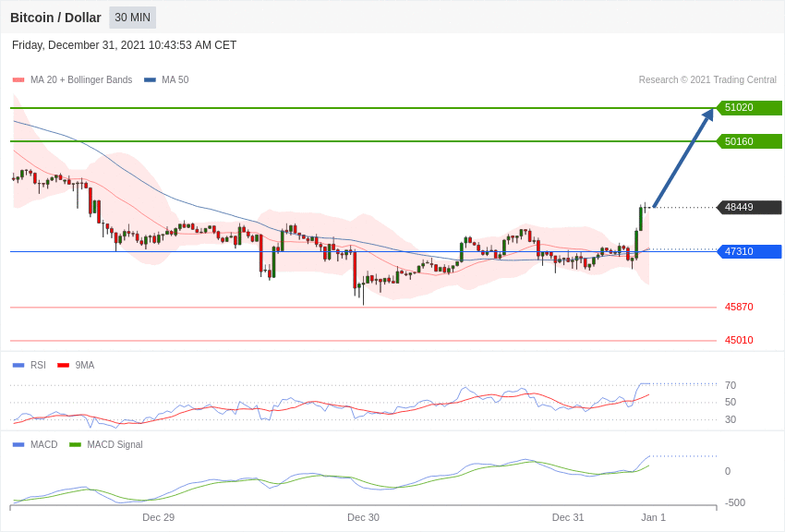Viewport: 785px width, 532px height.
Task: Click the blue 47310 pivot price tag
Action: click(x=749, y=251)
